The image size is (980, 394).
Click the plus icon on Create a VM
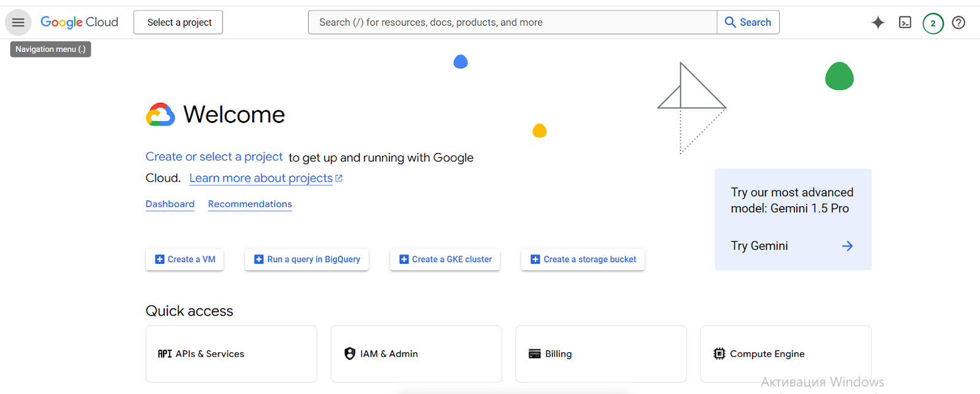(x=160, y=259)
